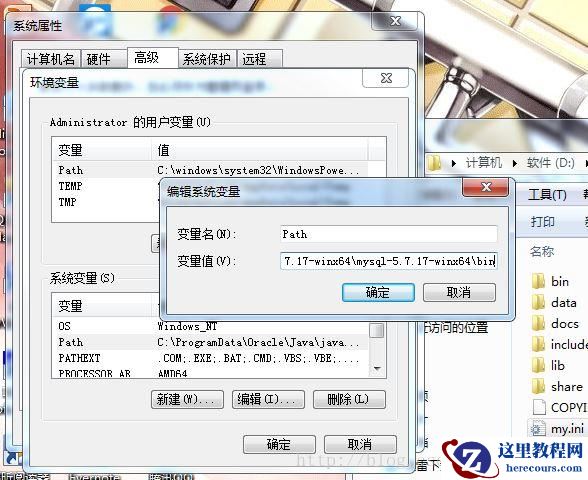Open the bin folder in Explorer
Viewport: 588px width, 480px height.
pos(550,281)
